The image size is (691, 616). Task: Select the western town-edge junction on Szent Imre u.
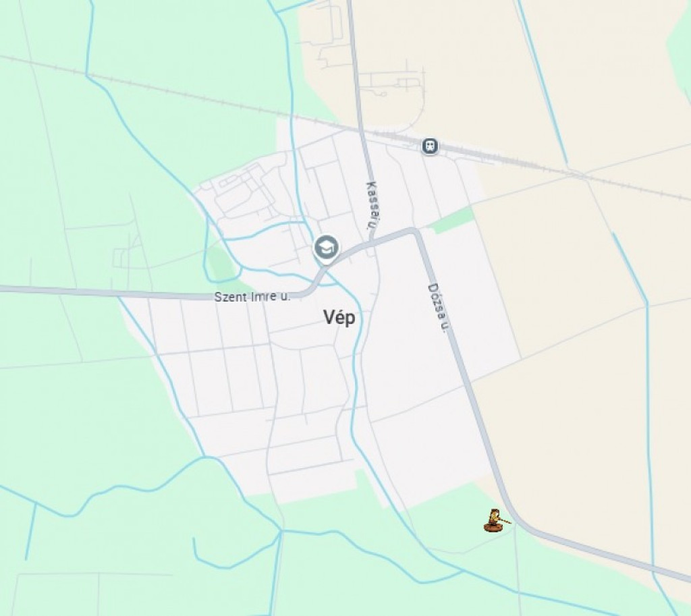(119, 296)
